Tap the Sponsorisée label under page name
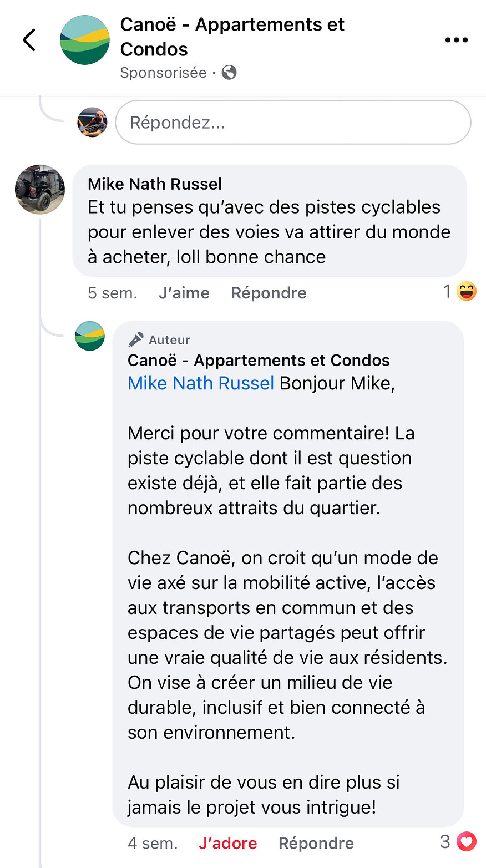This screenshot has width=486, height=868. [x=163, y=73]
